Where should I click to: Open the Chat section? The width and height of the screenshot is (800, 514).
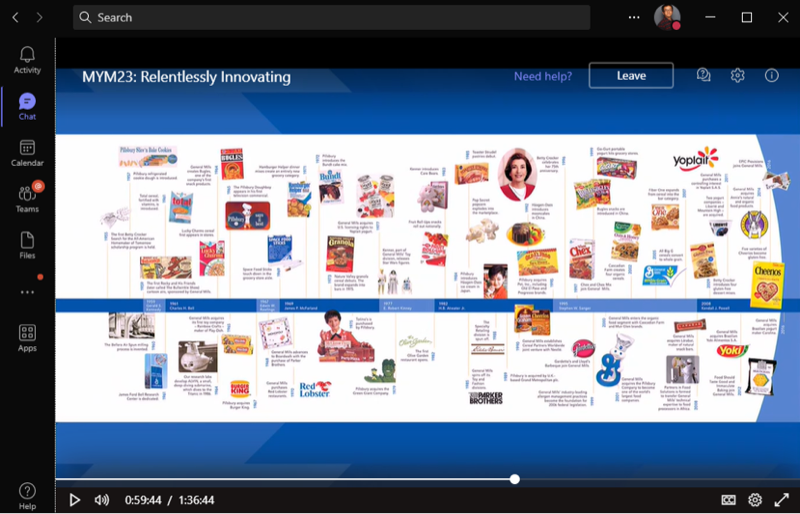(x=27, y=106)
